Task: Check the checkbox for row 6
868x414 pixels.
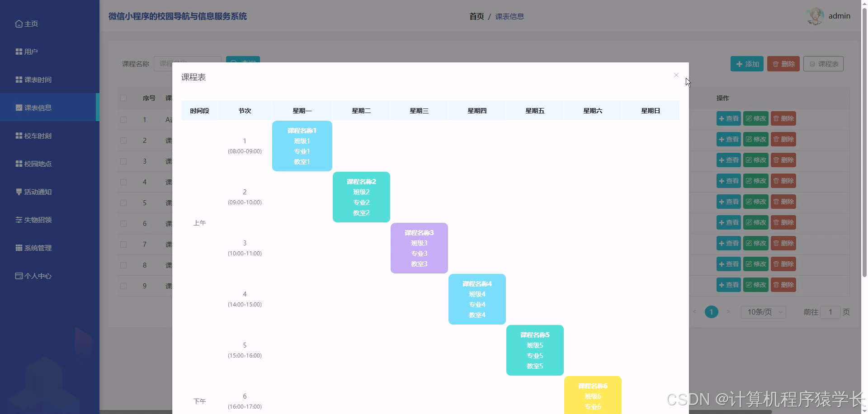Action: click(x=123, y=224)
